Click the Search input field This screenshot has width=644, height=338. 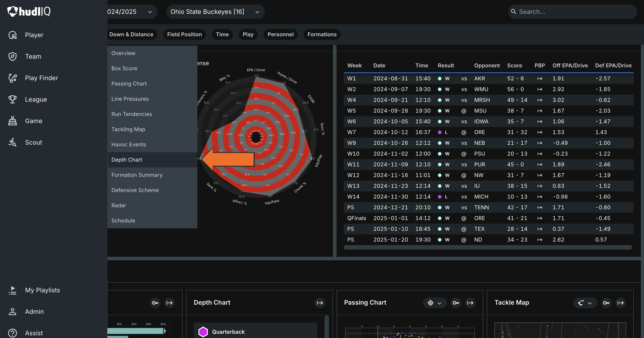click(x=572, y=12)
